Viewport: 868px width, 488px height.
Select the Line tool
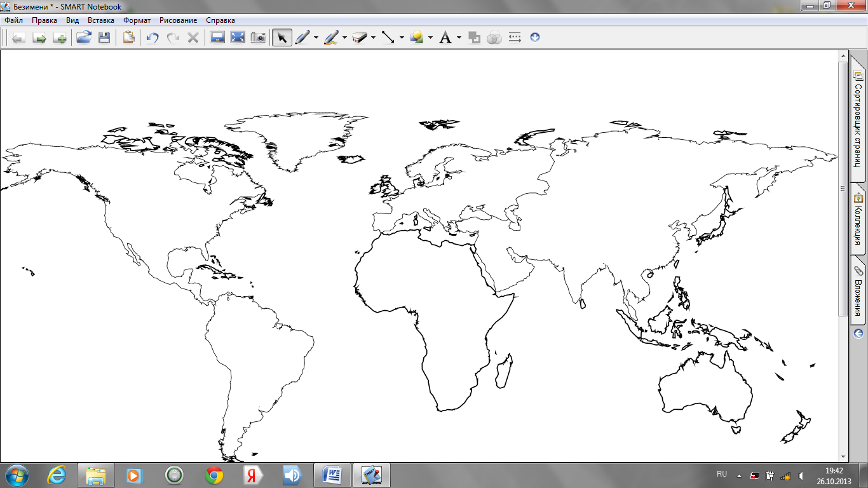pos(388,37)
